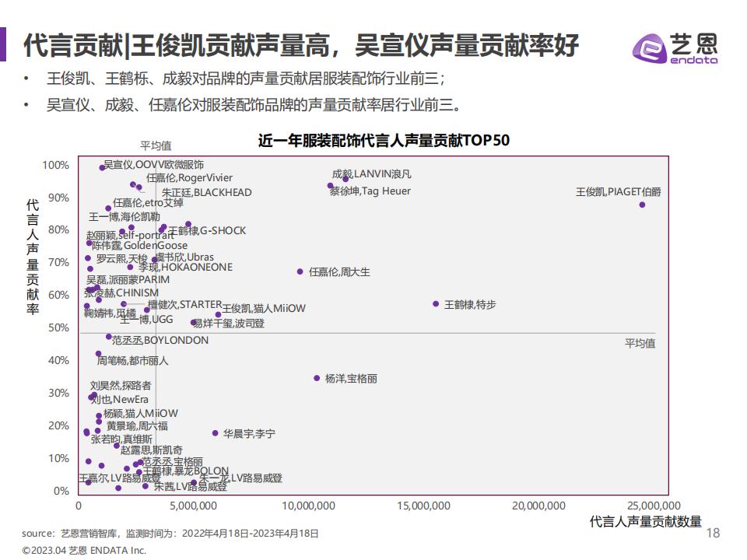Click data label 任嘉伦,周大生
This screenshot has width=747, height=560.
point(339,272)
